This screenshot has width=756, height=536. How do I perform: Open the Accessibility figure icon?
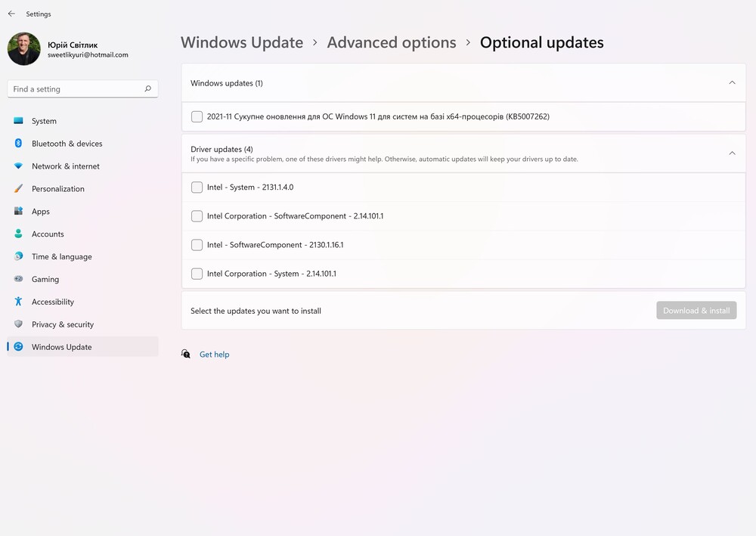(18, 302)
